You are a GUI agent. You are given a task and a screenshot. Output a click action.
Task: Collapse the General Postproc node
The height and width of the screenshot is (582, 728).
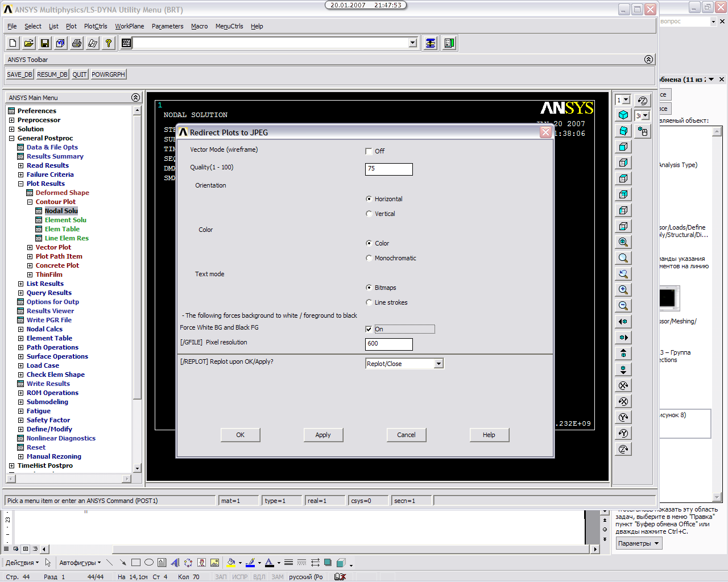pyautogui.click(x=11, y=138)
